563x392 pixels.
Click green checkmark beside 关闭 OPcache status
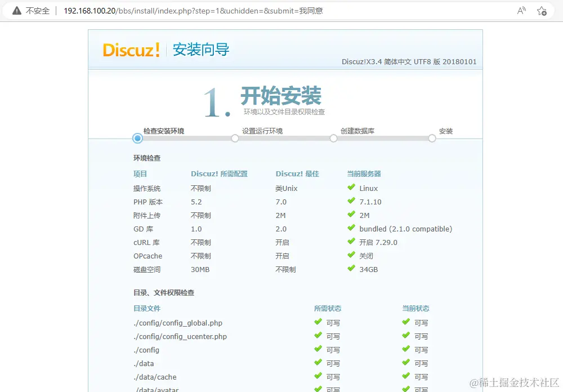pyautogui.click(x=351, y=255)
